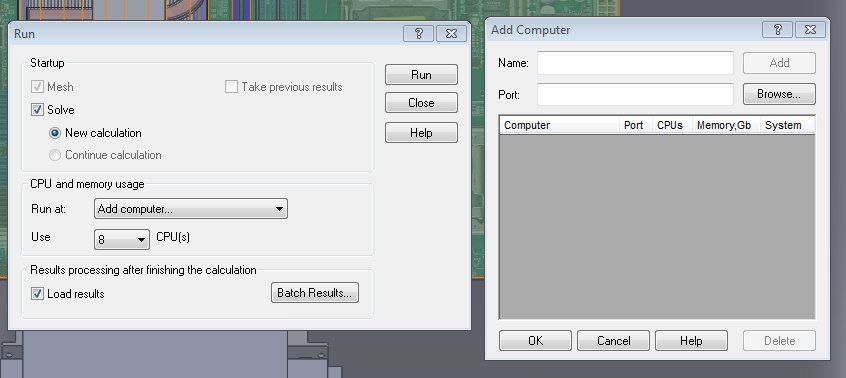Screen dimensions: 846x378
Task: Click Close in the Run dialog
Action: [421, 102]
